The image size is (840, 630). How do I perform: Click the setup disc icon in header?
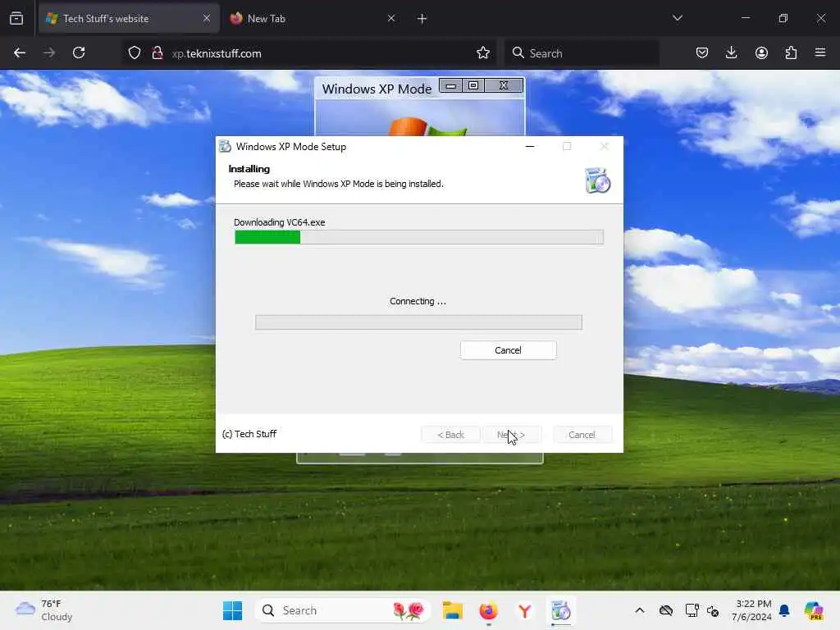coord(597,180)
